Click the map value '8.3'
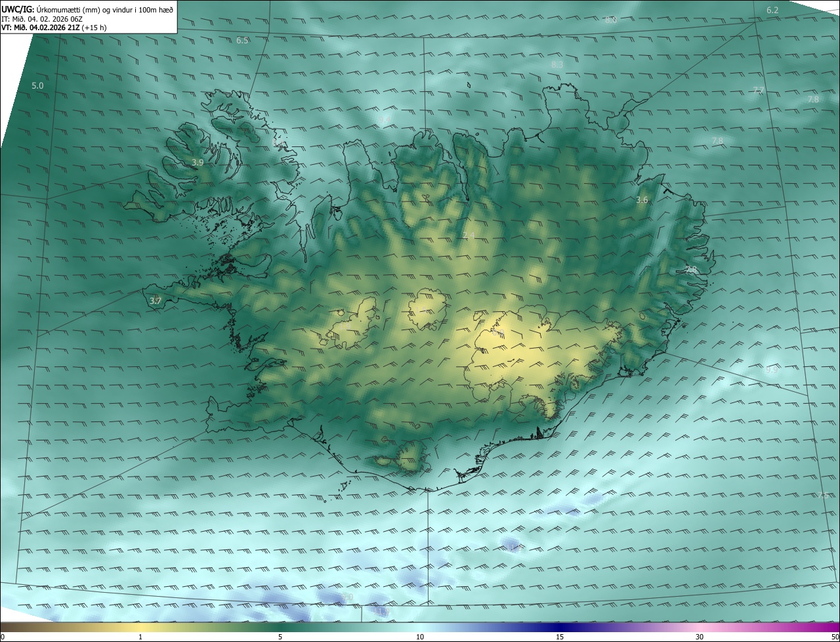840x642 pixels. click(x=557, y=64)
